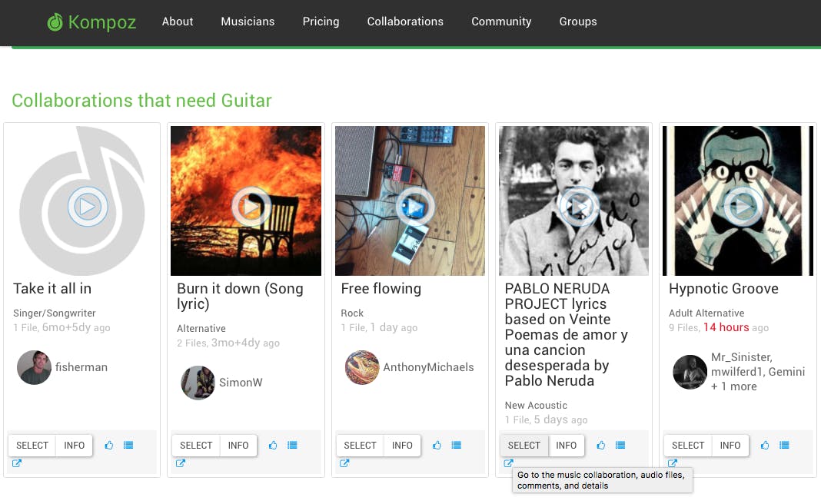Play the Hypnotic Groove collaboration
The image size is (821, 504).
point(743,206)
